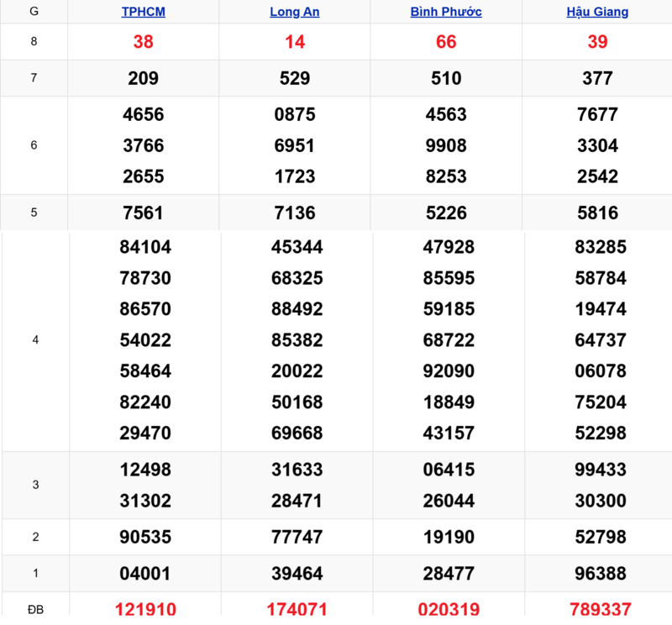The image size is (672, 625).
Task: Click Long An special prize 174071
Action: coord(297,609)
